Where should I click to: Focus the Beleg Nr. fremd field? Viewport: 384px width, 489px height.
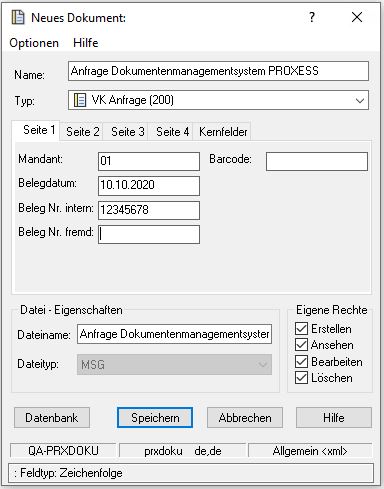tap(149, 234)
